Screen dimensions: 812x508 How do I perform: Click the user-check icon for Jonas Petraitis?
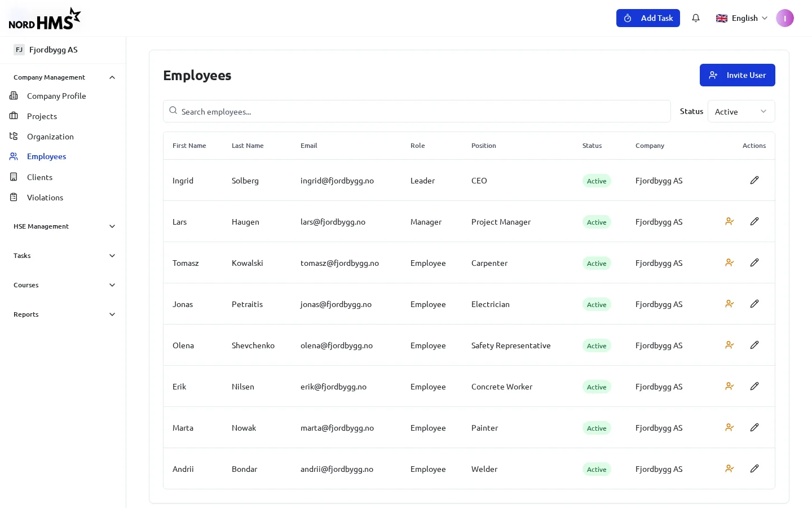pos(730,304)
